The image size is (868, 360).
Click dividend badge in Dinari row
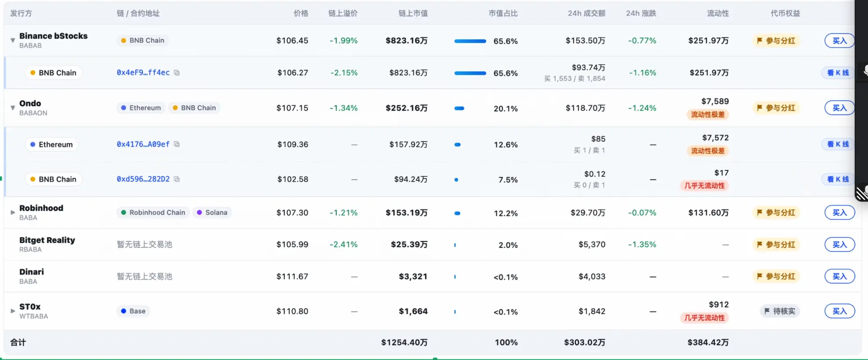click(x=776, y=276)
